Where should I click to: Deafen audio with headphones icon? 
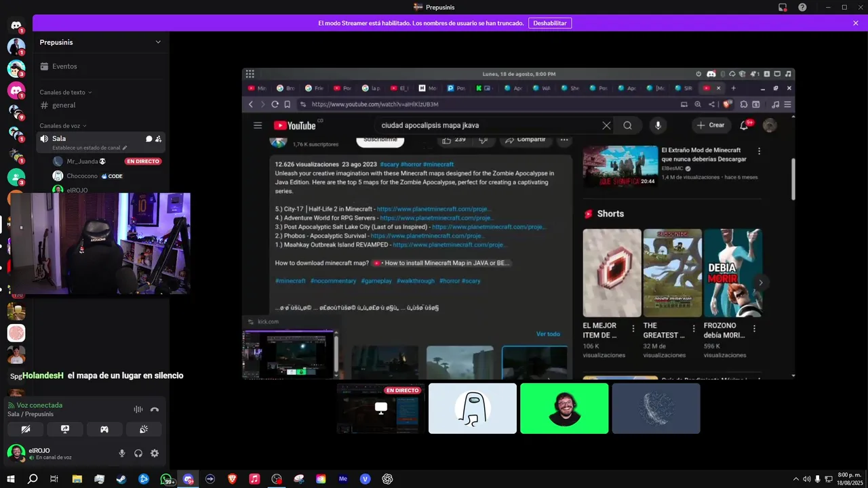click(138, 453)
